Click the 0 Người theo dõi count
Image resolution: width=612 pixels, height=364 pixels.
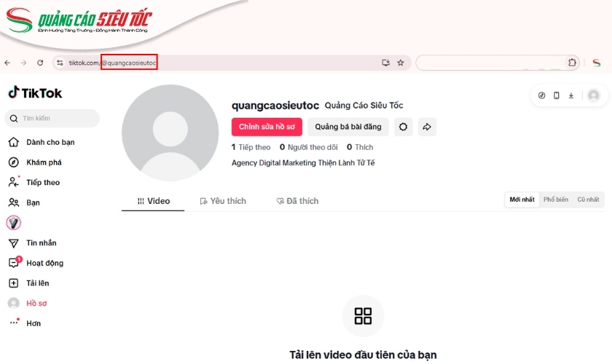coord(309,147)
